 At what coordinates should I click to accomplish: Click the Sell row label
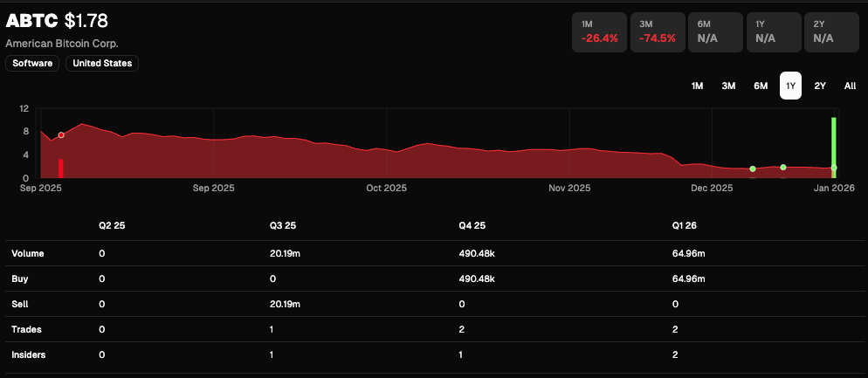tap(19, 304)
